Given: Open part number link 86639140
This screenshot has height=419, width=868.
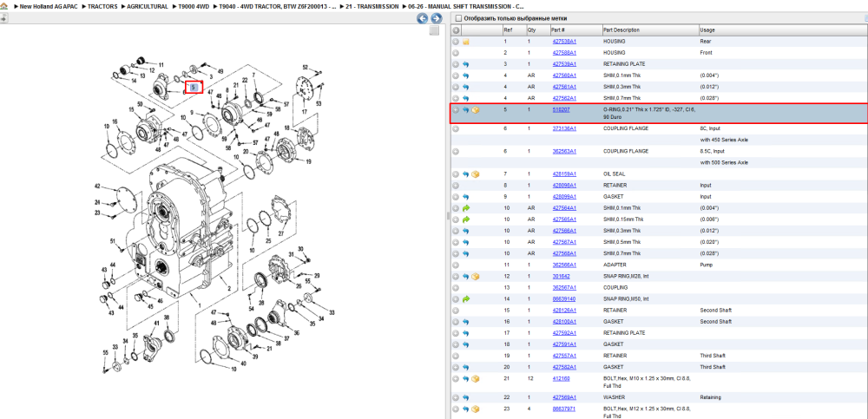Looking at the screenshot, I should 564,299.
